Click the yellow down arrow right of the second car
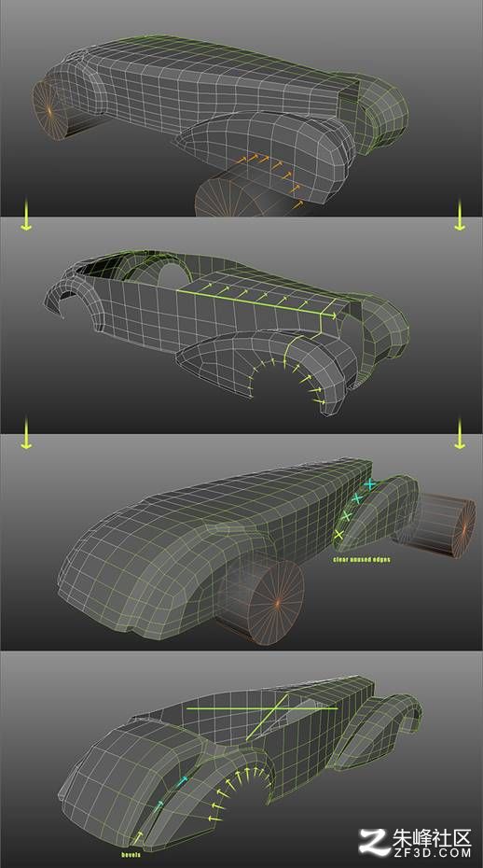 click(x=459, y=216)
